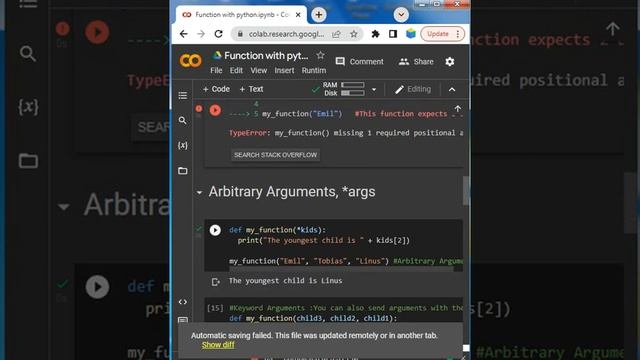Open the tab search dropdown
This screenshot has height=360, width=640.
401,15
